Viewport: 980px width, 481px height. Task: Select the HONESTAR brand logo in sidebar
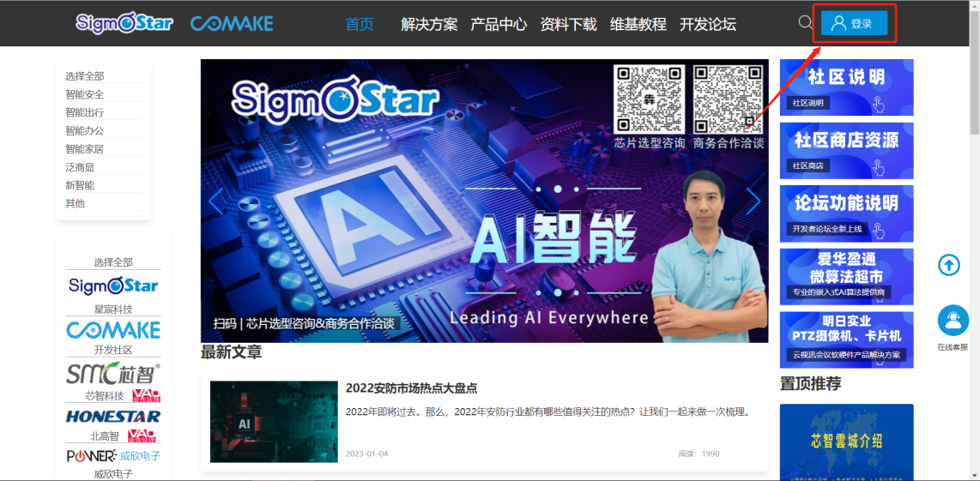113,417
